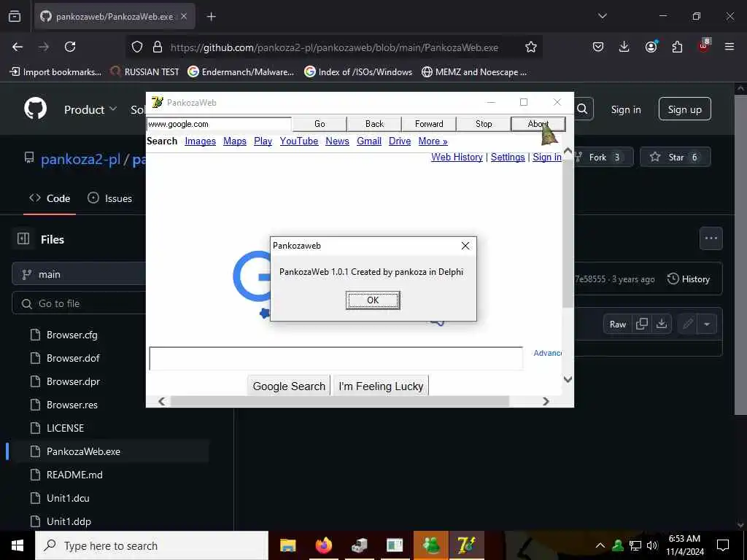Viewport: 747px width, 560px height.
Task: Open Google Settings link in PankozaWeb
Action: click(x=508, y=157)
